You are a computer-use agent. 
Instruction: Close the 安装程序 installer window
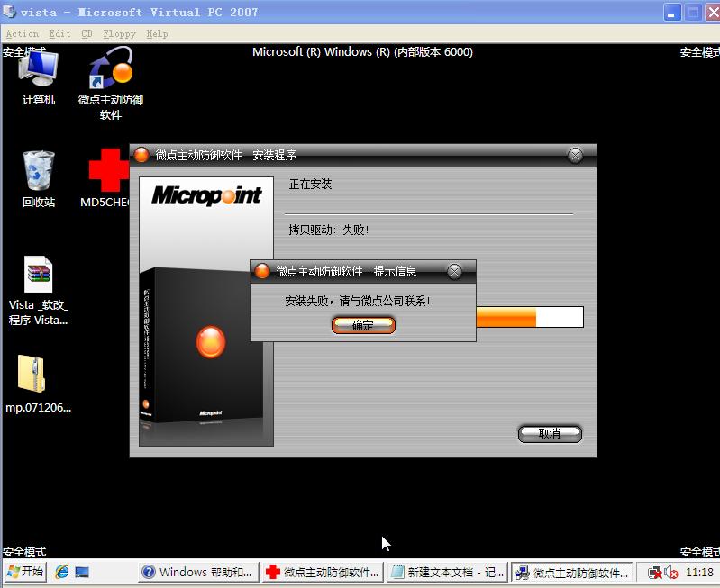tap(575, 155)
